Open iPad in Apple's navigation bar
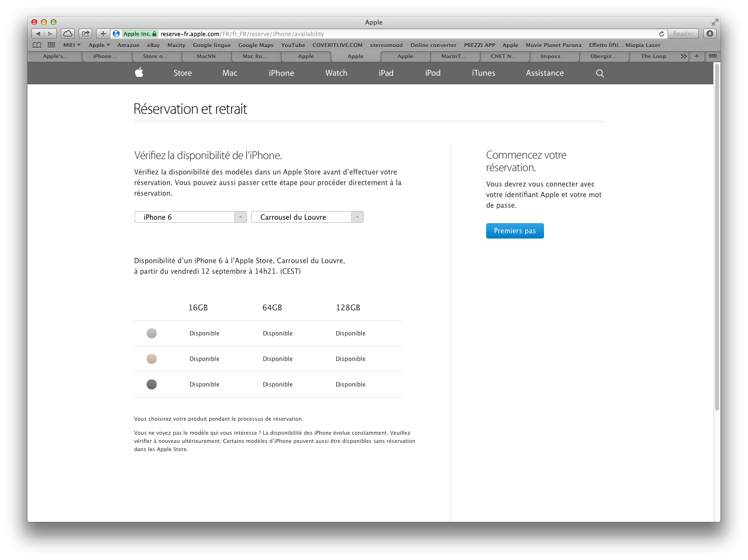 point(386,73)
